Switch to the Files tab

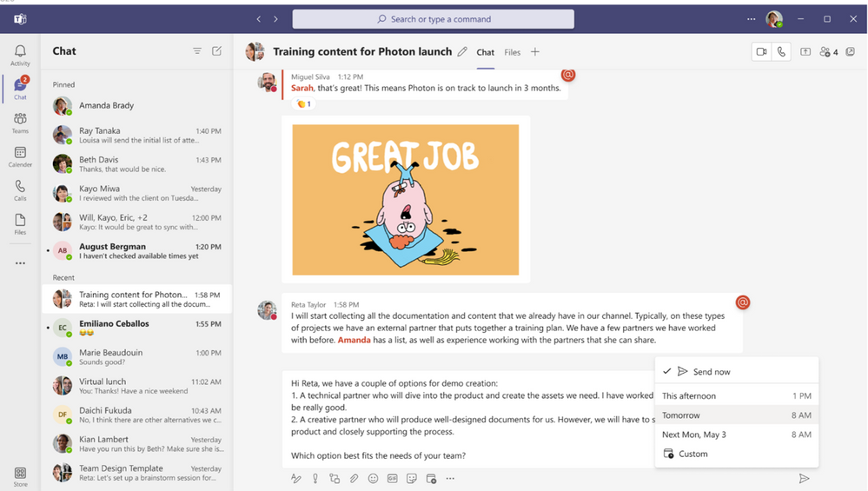click(x=512, y=52)
